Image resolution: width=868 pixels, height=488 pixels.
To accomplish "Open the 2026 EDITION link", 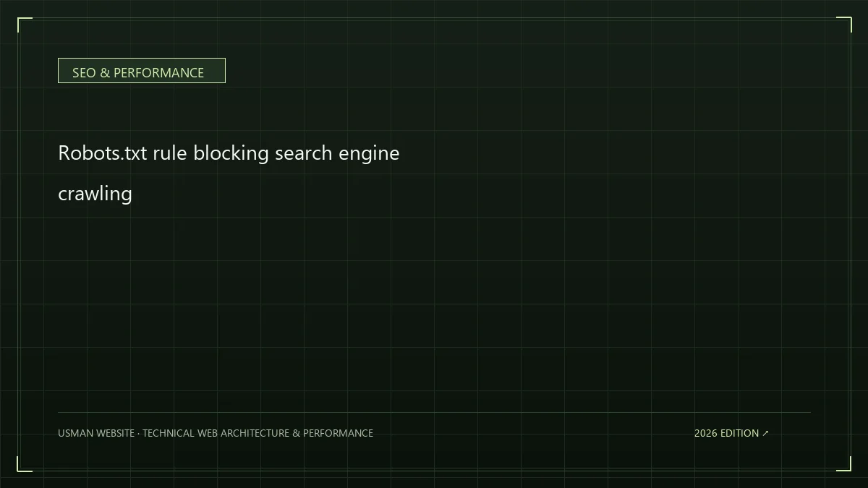I will click(x=731, y=433).
